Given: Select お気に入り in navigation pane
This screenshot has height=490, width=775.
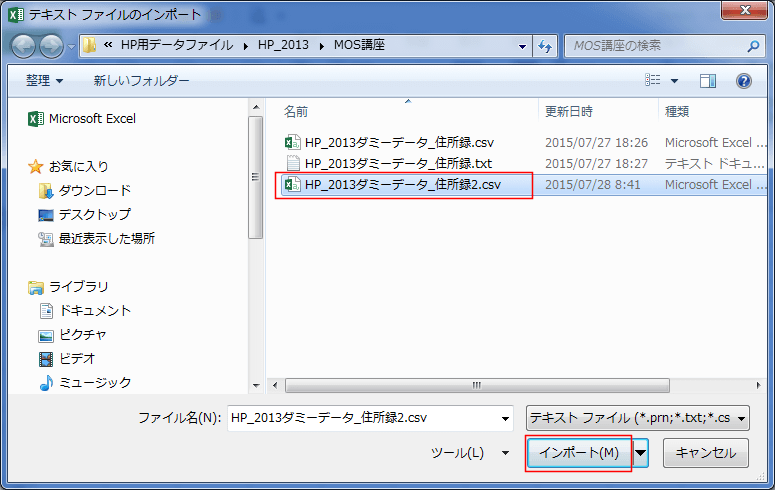Looking at the screenshot, I should click(78, 167).
